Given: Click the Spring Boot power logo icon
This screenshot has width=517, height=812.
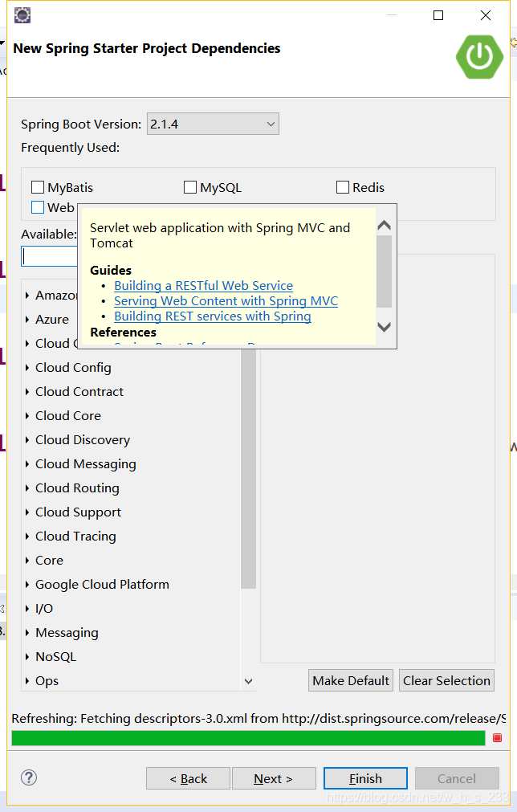Looking at the screenshot, I should click(x=479, y=57).
